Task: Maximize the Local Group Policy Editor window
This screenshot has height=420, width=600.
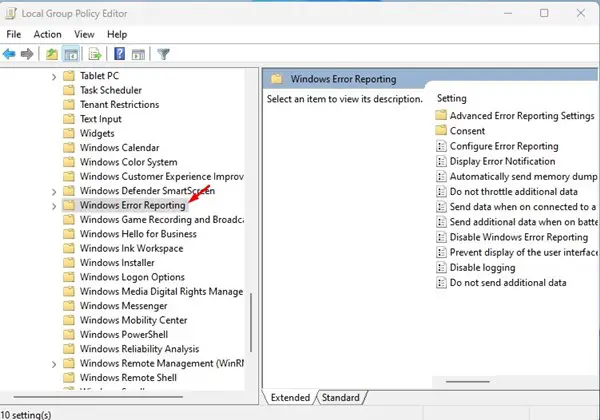Action: [x=544, y=13]
